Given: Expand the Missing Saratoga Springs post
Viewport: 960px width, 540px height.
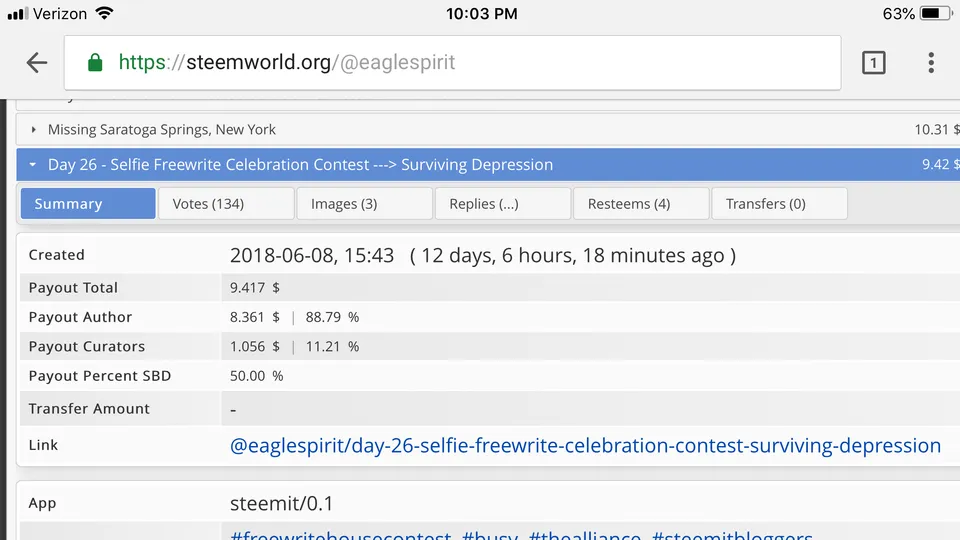Looking at the screenshot, I should pyautogui.click(x=34, y=130).
